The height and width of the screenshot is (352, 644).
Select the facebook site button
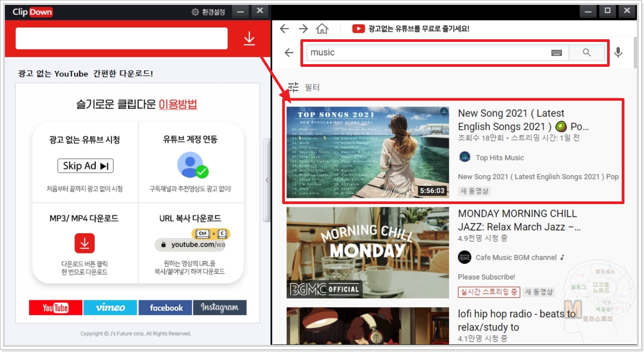165,307
